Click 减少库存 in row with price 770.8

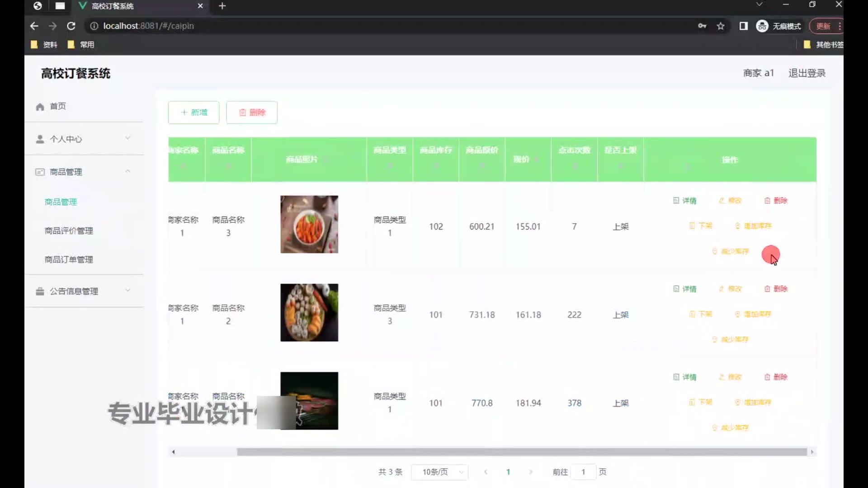click(x=730, y=427)
